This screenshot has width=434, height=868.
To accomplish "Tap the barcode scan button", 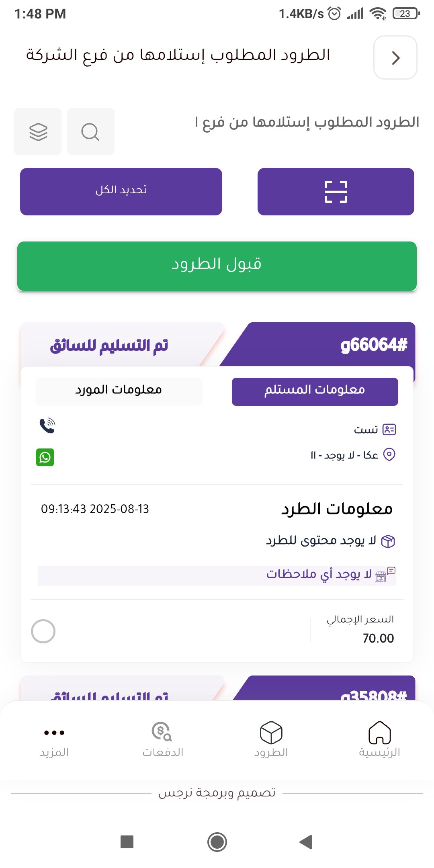I will [x=336, y=192].
